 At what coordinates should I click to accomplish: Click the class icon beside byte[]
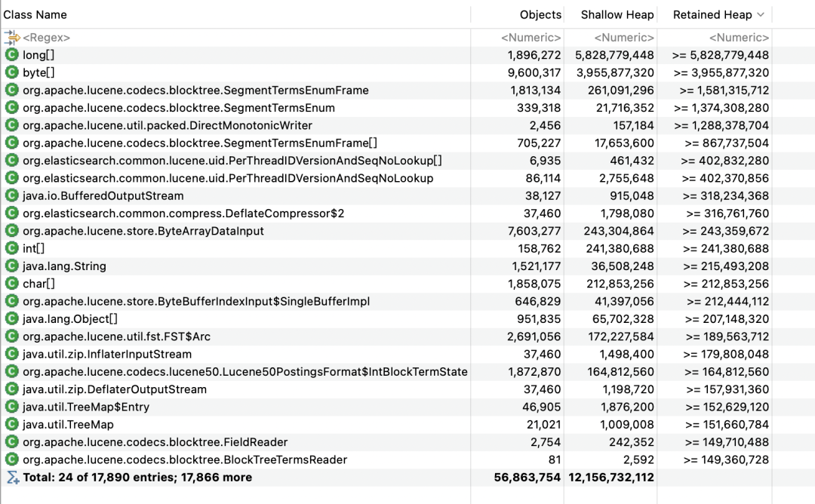11,72
